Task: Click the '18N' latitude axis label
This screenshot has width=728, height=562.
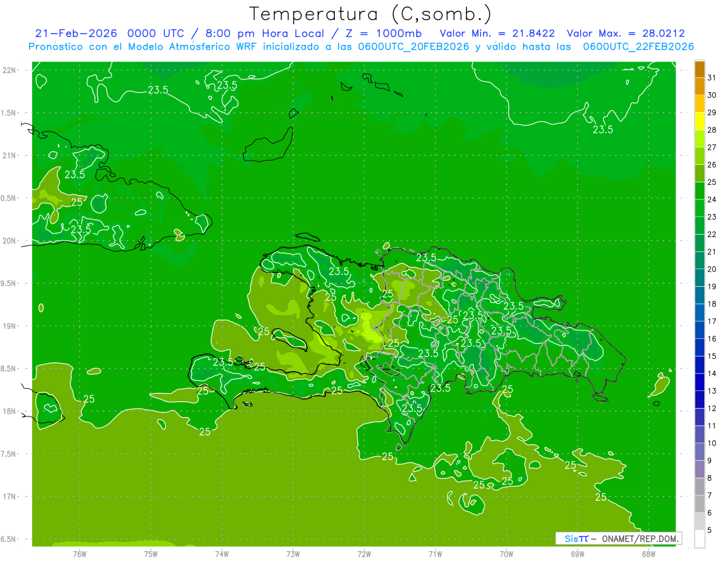Action: [x=10, y=411]
